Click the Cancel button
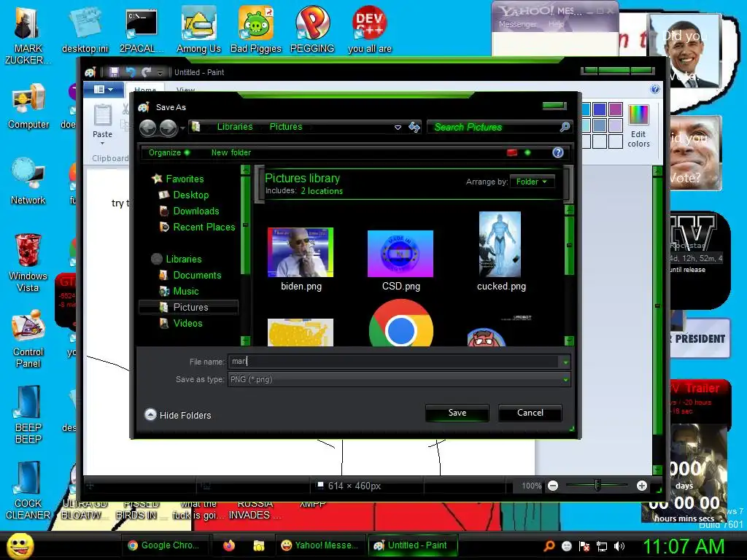The height and width of the screenshot is (560, 747). (530, 413)
